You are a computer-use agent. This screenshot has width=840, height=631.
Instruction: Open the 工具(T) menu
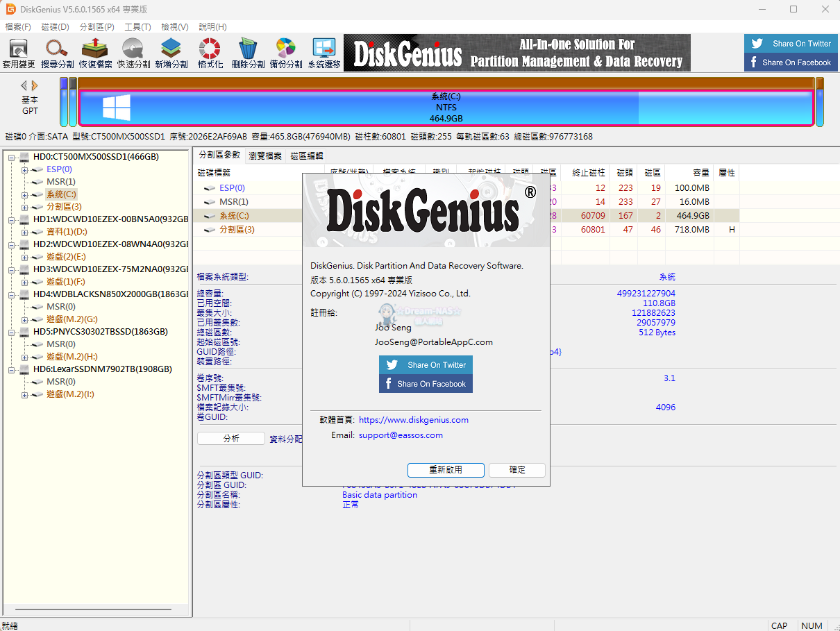pyautogui.click(x=137, y=27)
